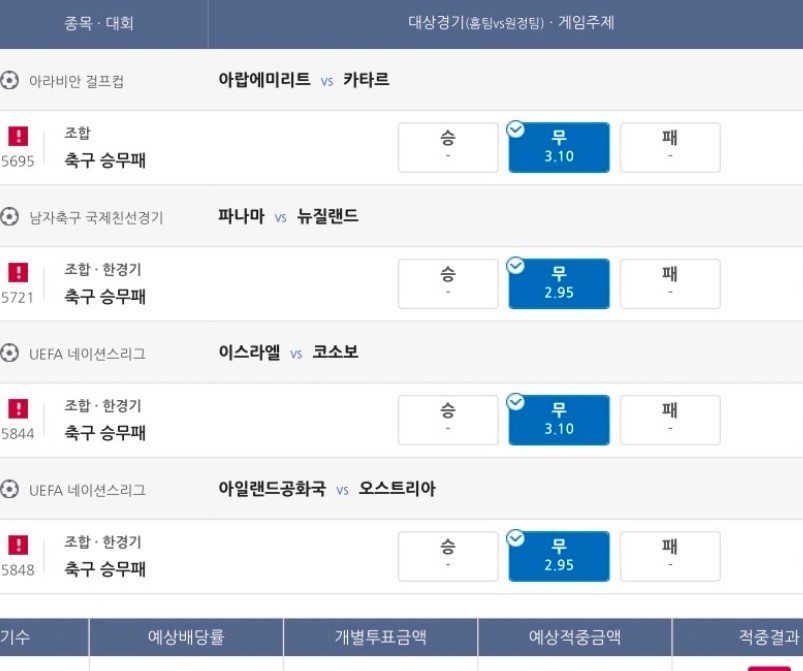Click soccer ball icon beside 이스라엘 vs 코소보 league
This screenshot has height=671, width=803.
9,353
